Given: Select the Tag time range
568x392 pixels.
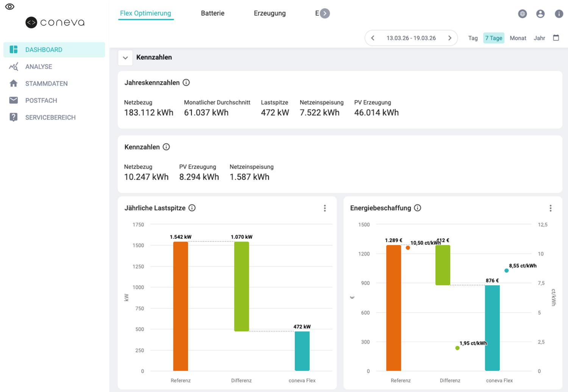Looking at the screenshot, I should tap(473, 38).
